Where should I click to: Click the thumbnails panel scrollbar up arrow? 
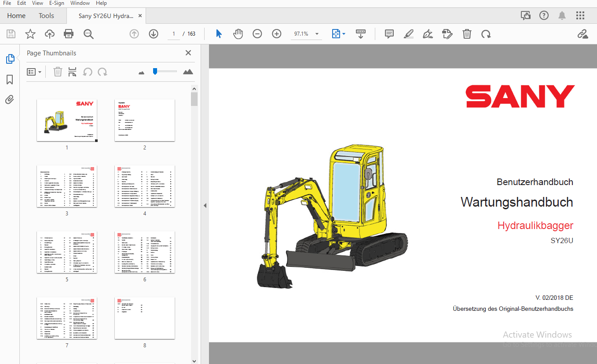pos(194,89)
